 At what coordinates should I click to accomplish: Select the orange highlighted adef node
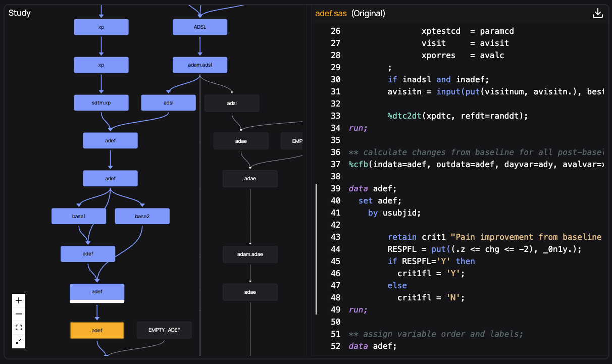click(x=97, y=330)
